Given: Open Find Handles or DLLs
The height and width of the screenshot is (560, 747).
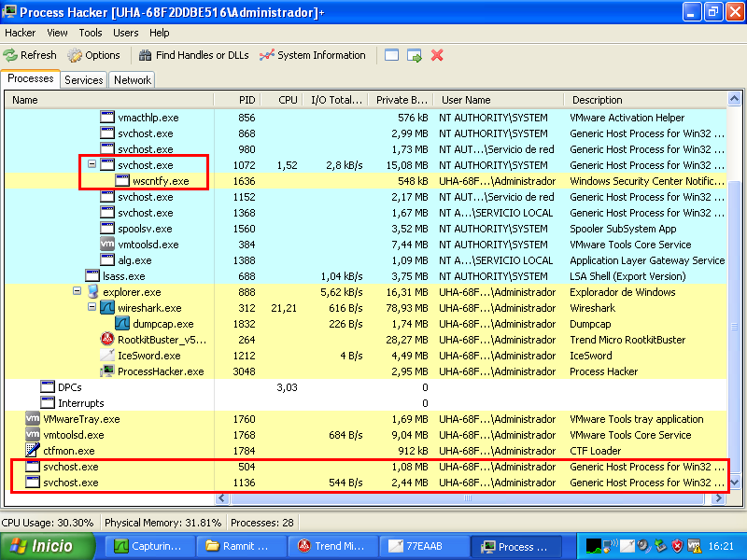Looking at the screenshot, I should pyautogui.click(x=193, y=55).
